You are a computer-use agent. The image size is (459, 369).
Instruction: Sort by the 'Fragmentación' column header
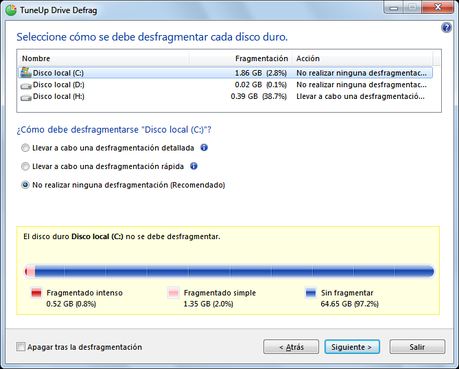[241, 58]
